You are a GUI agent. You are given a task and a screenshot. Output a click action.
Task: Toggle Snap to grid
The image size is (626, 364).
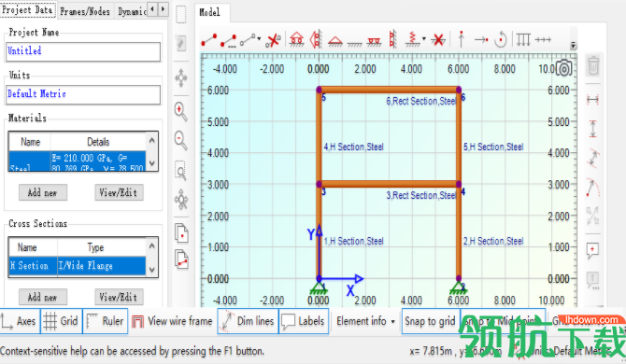pyautogui.click(x=431, y=321)
